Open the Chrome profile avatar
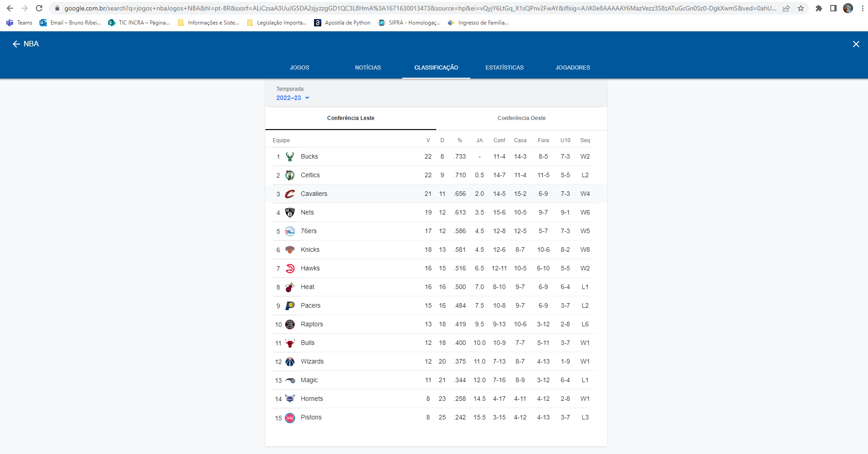868x454 pixels. 848,8
